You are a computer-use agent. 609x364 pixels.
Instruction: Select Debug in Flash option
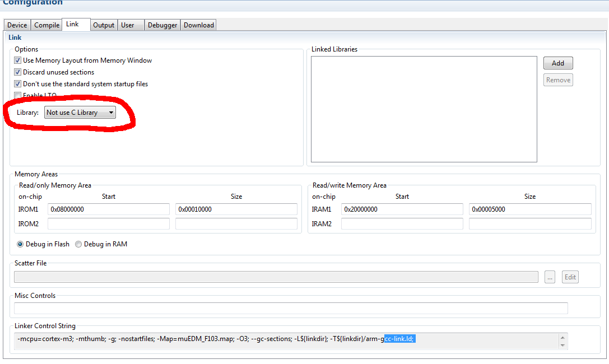click(x=20, y=244)
